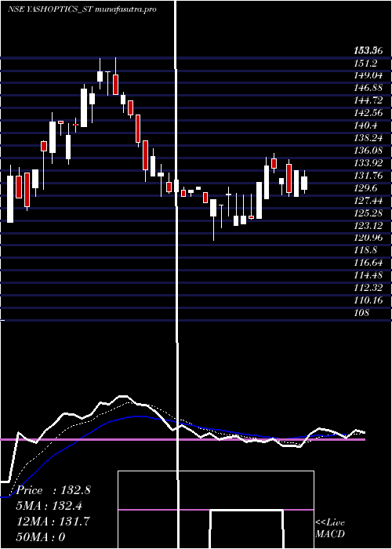Click the first candlestick on the chart
Image resolution: width=392 pixels, height=549 pixels.
[x=10, y=195]
